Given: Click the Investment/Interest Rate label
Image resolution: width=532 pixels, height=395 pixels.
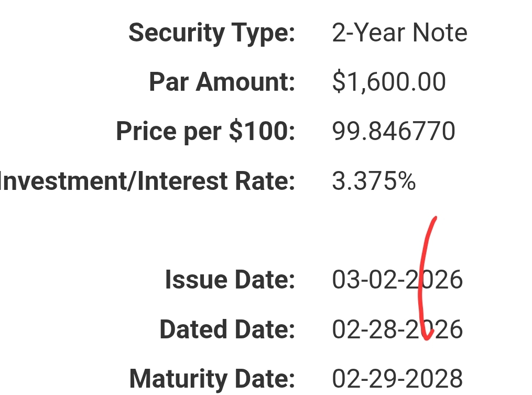Looking at the screenshot, I should coord(147,182).
